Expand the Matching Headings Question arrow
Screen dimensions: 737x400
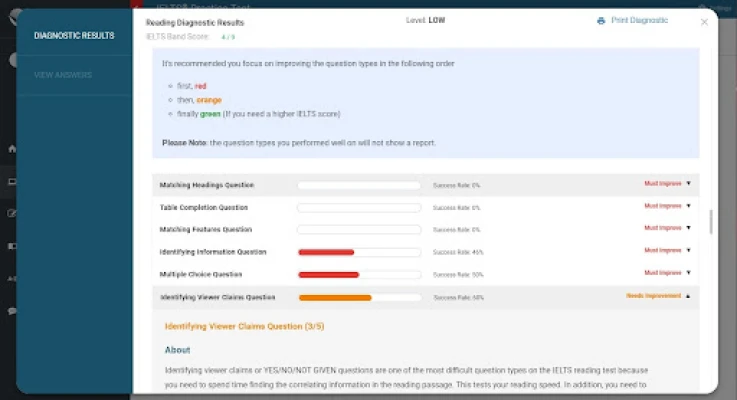pos(688,185)
